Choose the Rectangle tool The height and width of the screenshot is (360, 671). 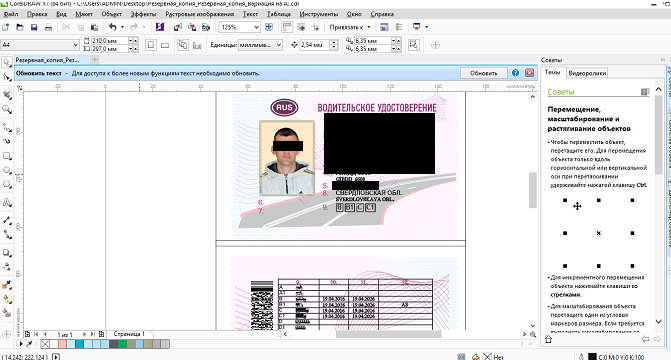click(x=7, y=156)
